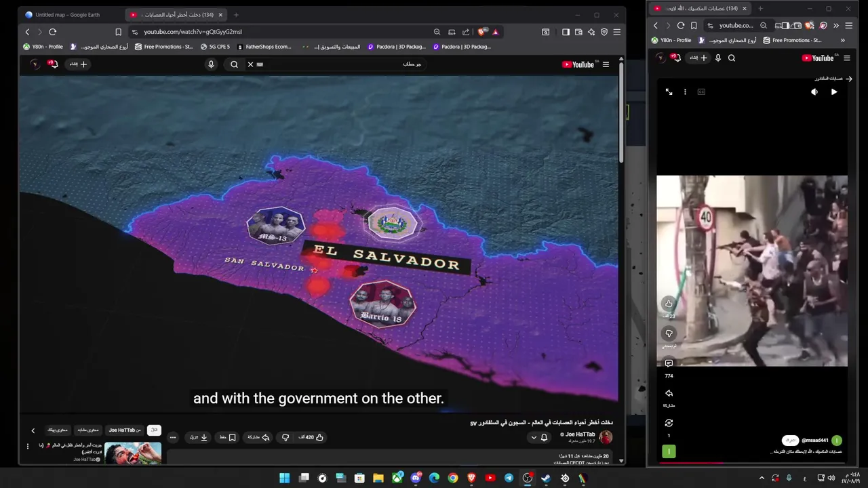Expand the Short to fullscreen
This screenshot has width=868, height=488.
pos(669,91)
